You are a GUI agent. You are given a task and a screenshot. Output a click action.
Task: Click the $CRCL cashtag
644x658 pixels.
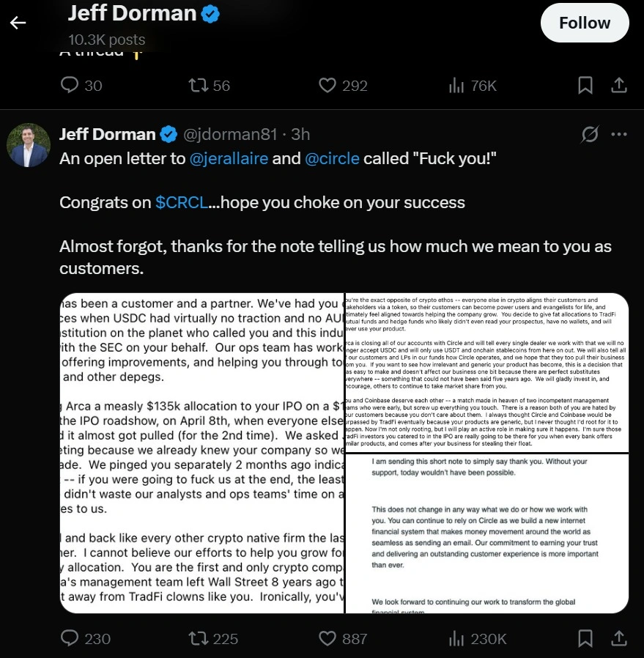pos(181,202)
